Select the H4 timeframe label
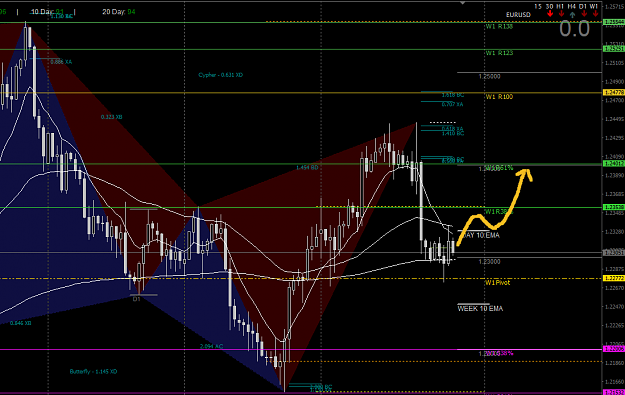This screenshot has width=625, height=395. click(572, 6)
